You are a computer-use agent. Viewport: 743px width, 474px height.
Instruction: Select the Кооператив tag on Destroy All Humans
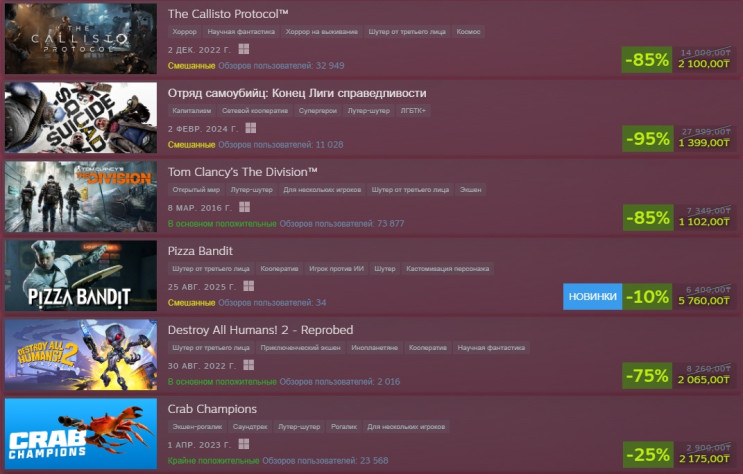428,347
